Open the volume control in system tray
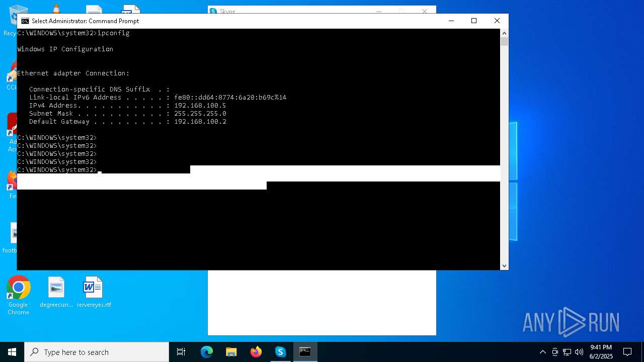The width and height of the screenshot is (644, 362). 579,352
